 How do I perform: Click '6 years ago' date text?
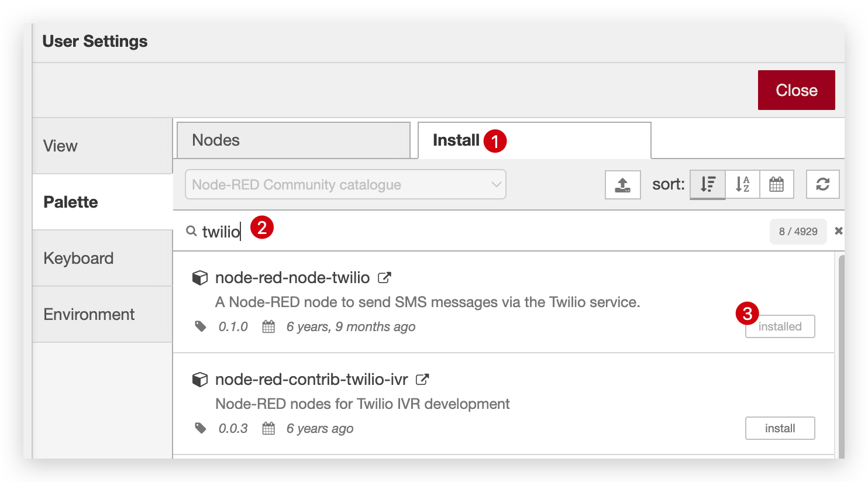pyautogui.click(x=320, y=428)
